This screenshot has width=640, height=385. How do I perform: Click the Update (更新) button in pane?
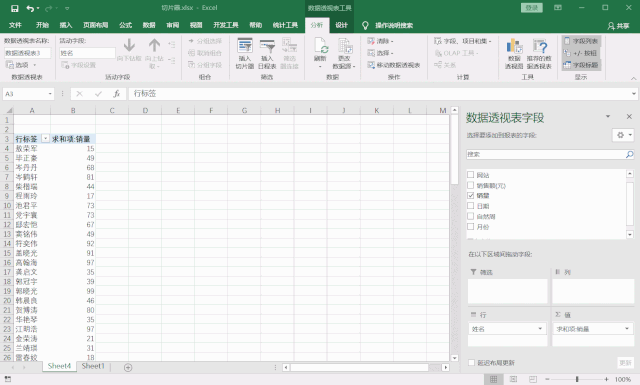pos(625,363)
